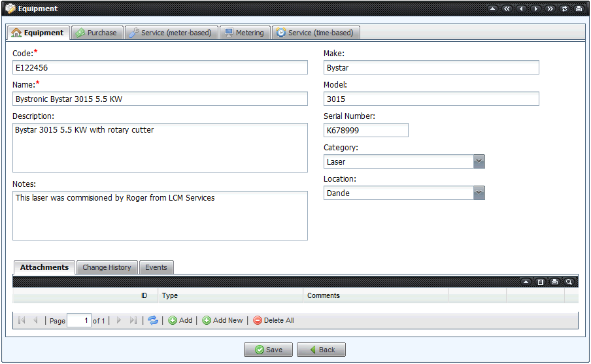Jump to last record with double-right arrows

tap(550, 9)
